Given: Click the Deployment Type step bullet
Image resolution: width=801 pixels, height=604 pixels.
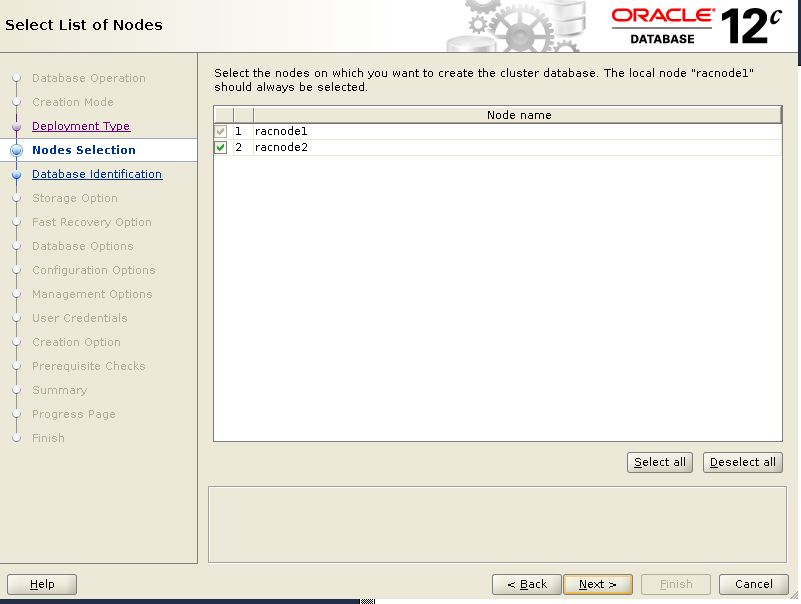Looking at the screenshot, I should [16, 126].
